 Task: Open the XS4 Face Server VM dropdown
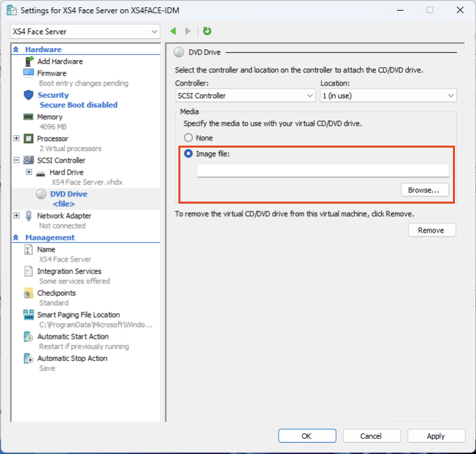click(85, 32)
